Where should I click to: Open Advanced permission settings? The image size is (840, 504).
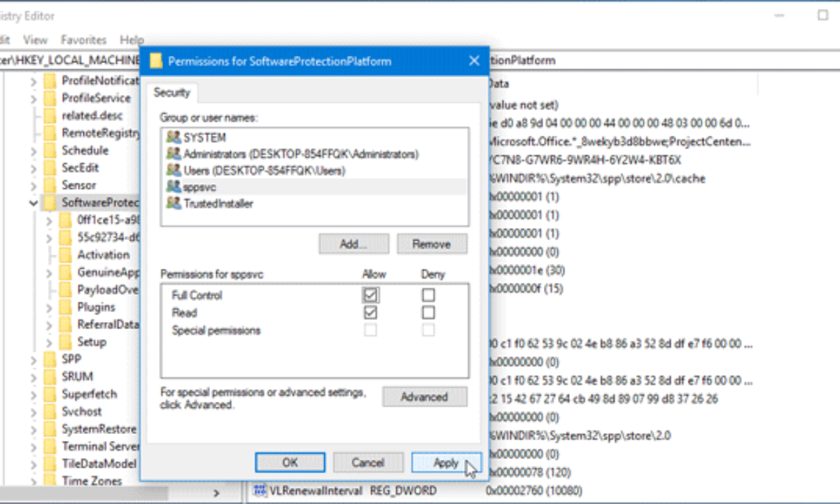[x=424, y=397]
